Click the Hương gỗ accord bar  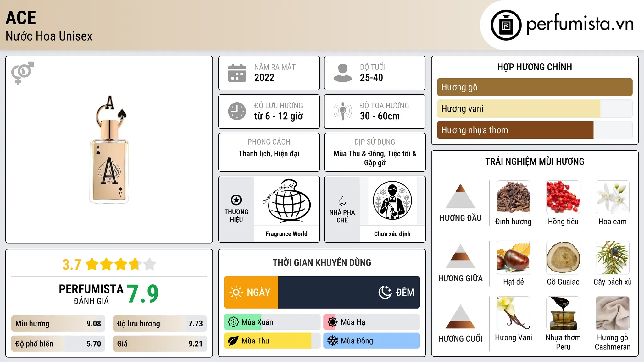535,87
